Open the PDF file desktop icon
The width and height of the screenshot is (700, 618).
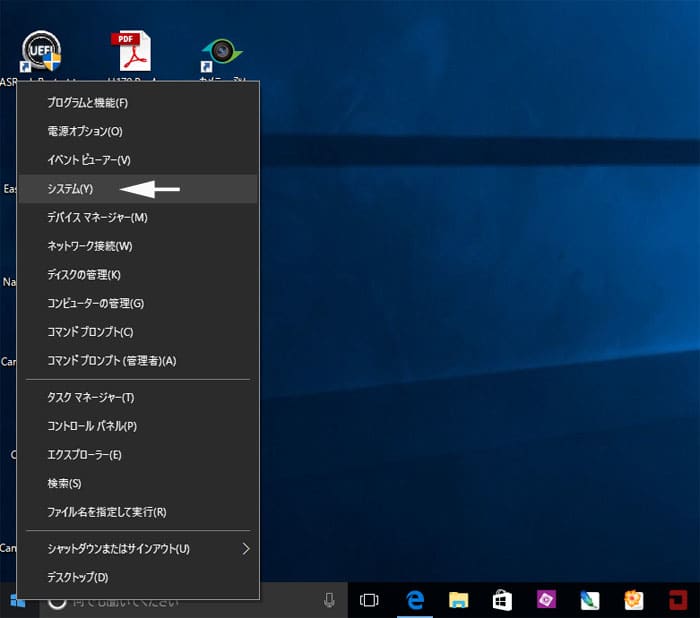(x=131, y=52)
